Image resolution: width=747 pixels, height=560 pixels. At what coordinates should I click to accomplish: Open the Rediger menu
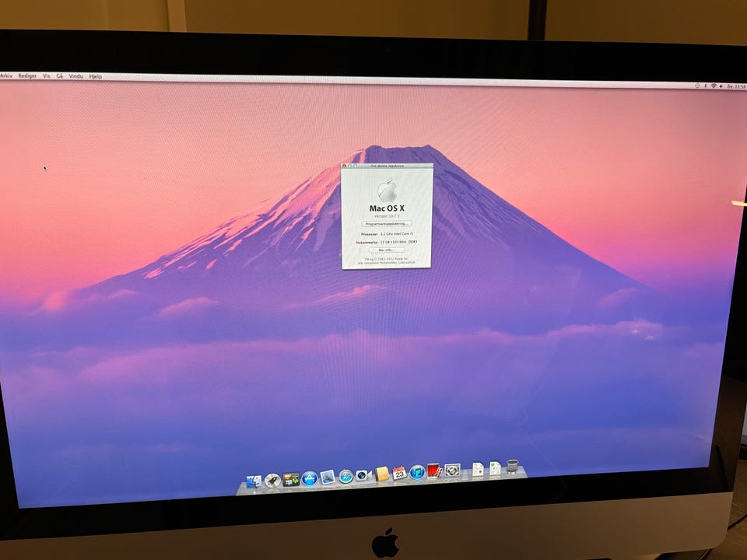pyautogui.click(x=27, y=75)
